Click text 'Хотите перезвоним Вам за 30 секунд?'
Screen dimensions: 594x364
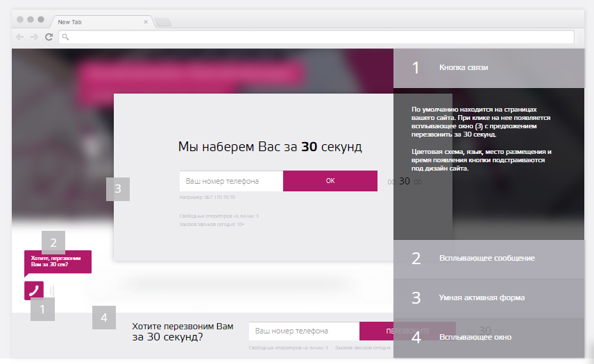[183, 331]
